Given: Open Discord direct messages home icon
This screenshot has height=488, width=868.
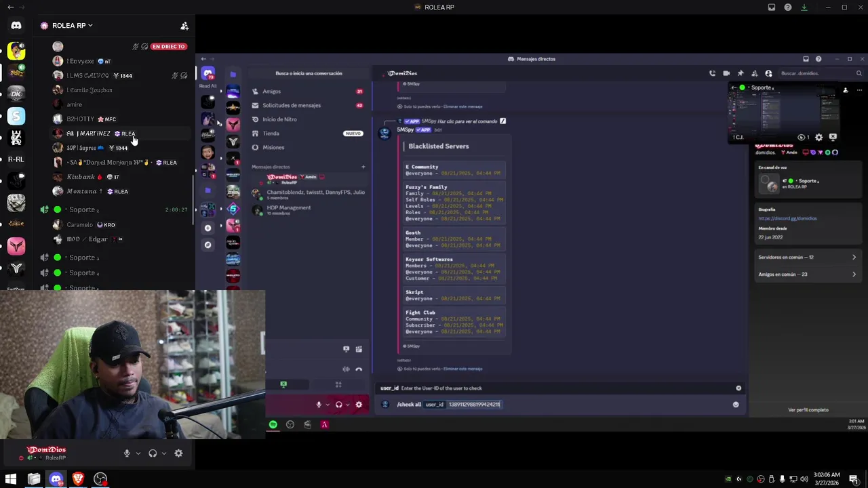Looking at the screenshot, I should coord(16,26).
